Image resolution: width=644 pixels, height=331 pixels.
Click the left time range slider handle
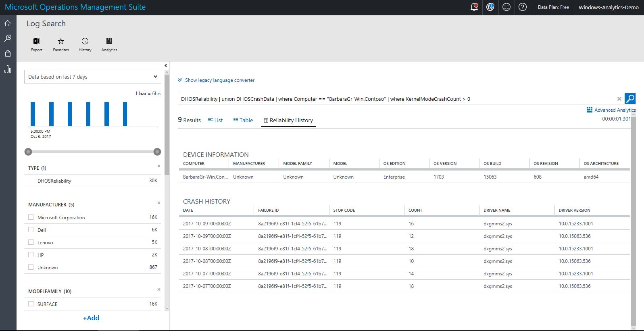[x=28, y=152]
